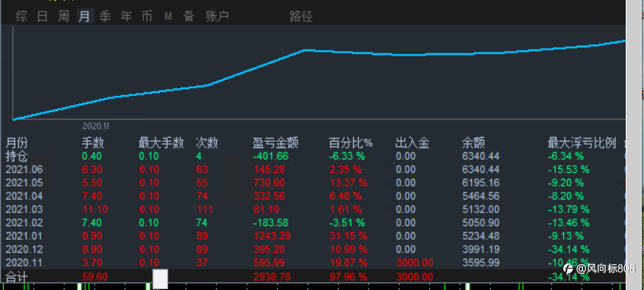The width and height of the screenshot is (644, 290).
Task: Click the 盈亏金额 column header
Action: (275, 143)
